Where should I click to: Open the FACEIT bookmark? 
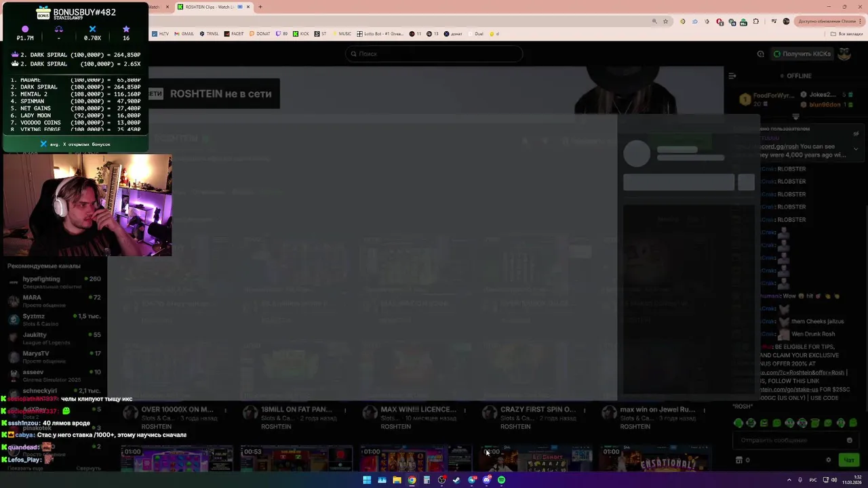tap(234, 33)
